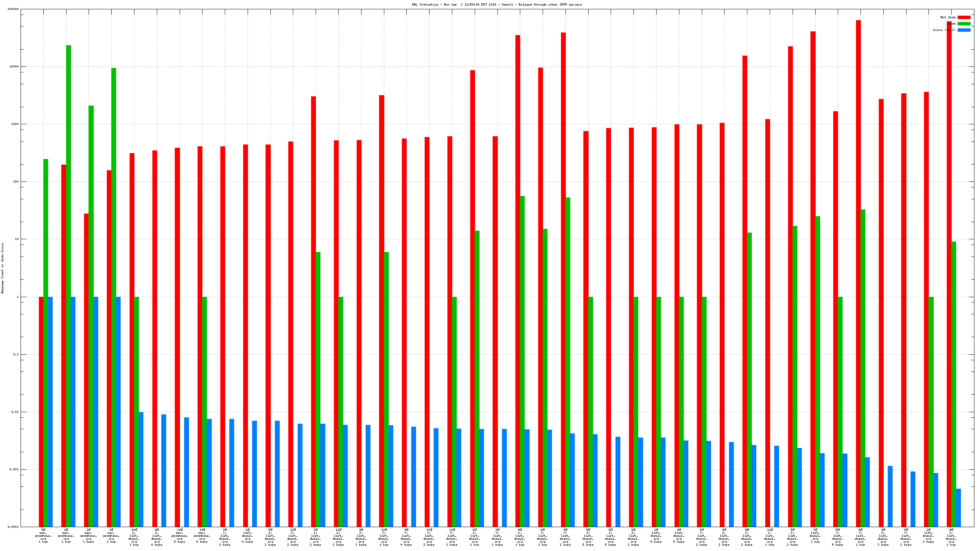The image size is (980, 551).
Task: Click the green Spam legend swatch
Action: pyautogui.click(x=964, y=24)
